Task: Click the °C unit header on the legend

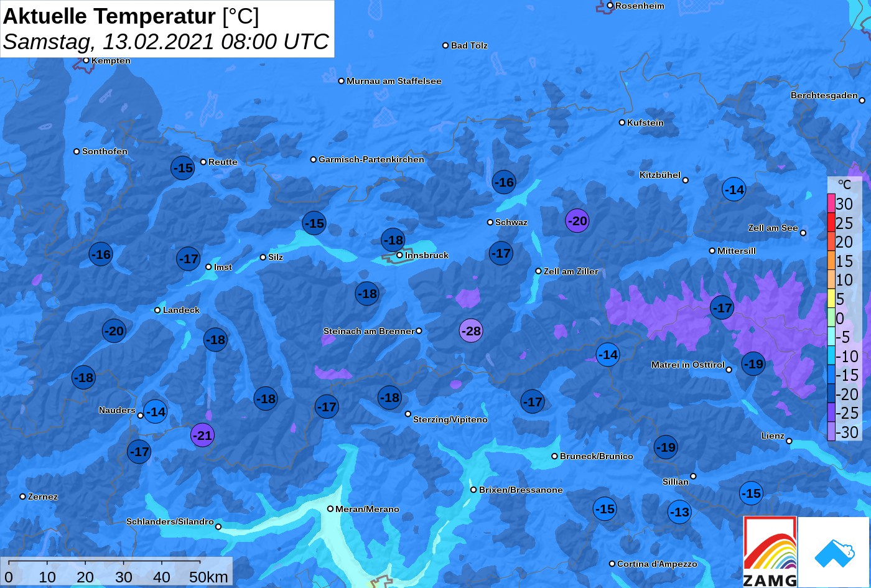Action: point(844,184)
